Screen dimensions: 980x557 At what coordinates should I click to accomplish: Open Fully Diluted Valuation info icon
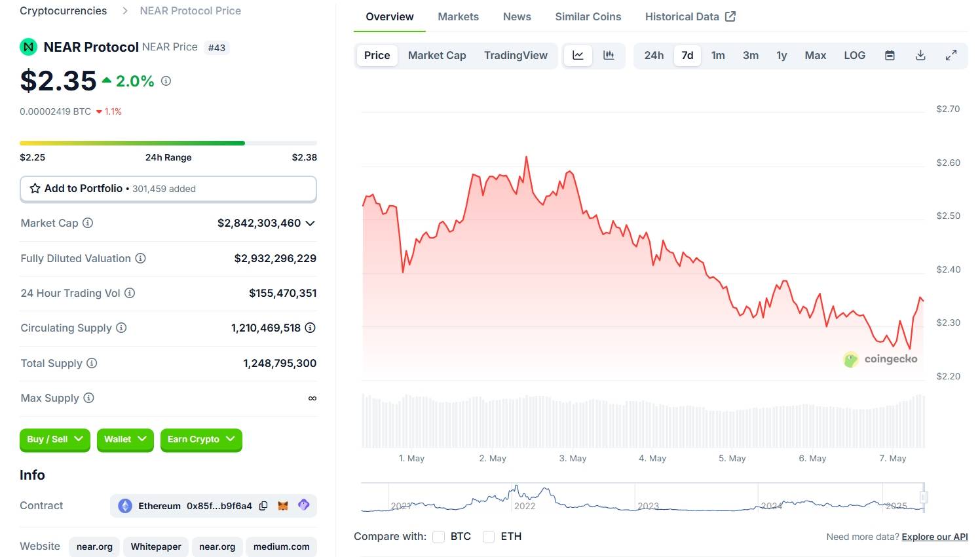(x=140, y=258)
